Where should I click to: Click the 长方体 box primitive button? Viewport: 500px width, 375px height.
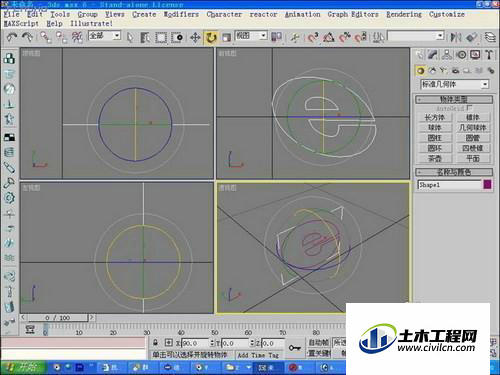[435, 117]
